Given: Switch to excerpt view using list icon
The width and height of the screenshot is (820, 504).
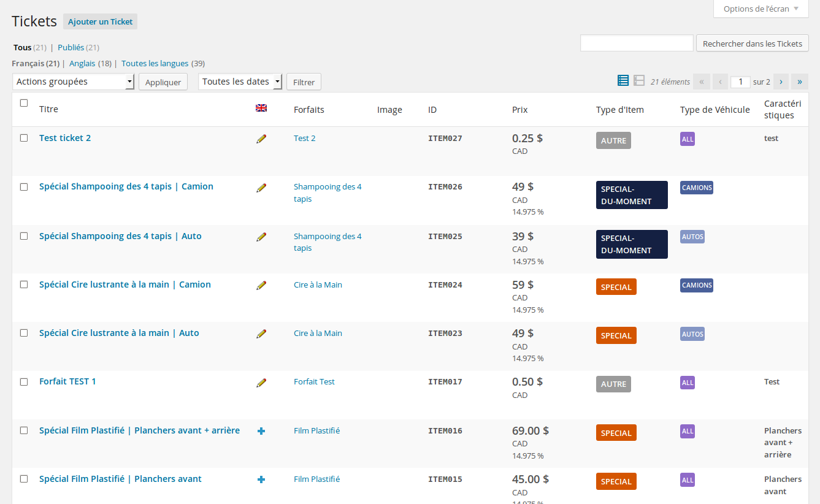Looking at the screenshot, I should click(623, 80).
